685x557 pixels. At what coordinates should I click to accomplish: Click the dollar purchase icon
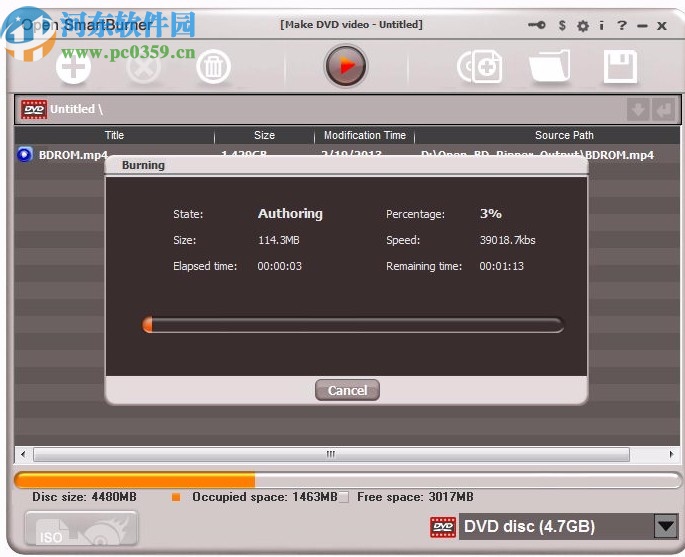(x=562, y=25)
